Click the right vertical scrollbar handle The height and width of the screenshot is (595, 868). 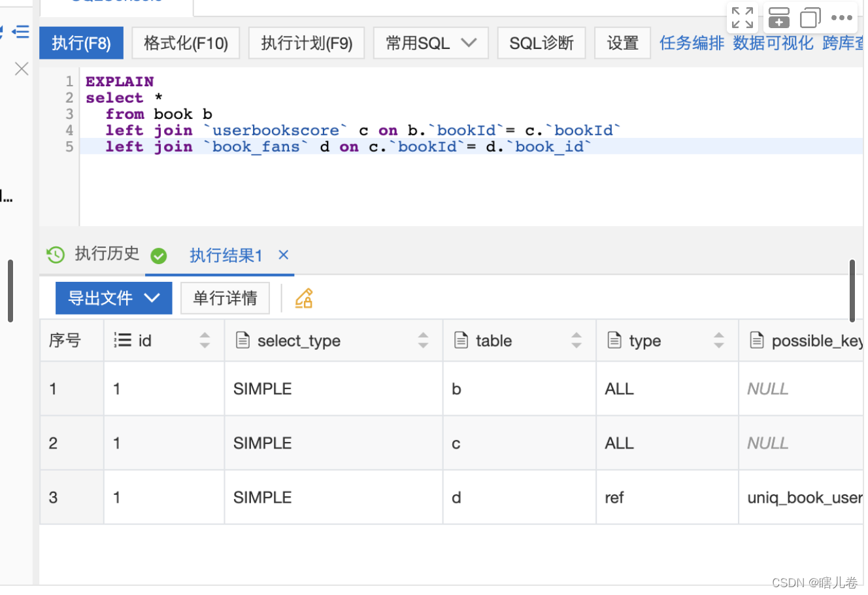click(852, 291)
